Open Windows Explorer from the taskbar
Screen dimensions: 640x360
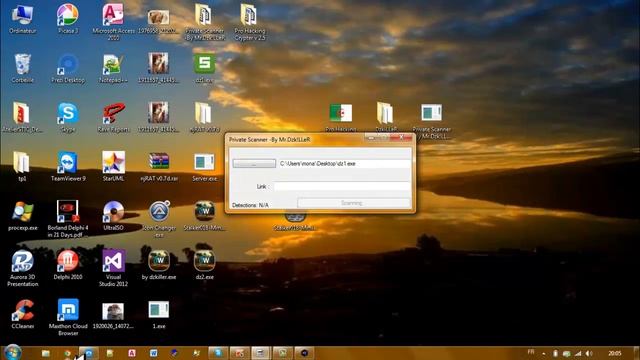coord(46,353)
